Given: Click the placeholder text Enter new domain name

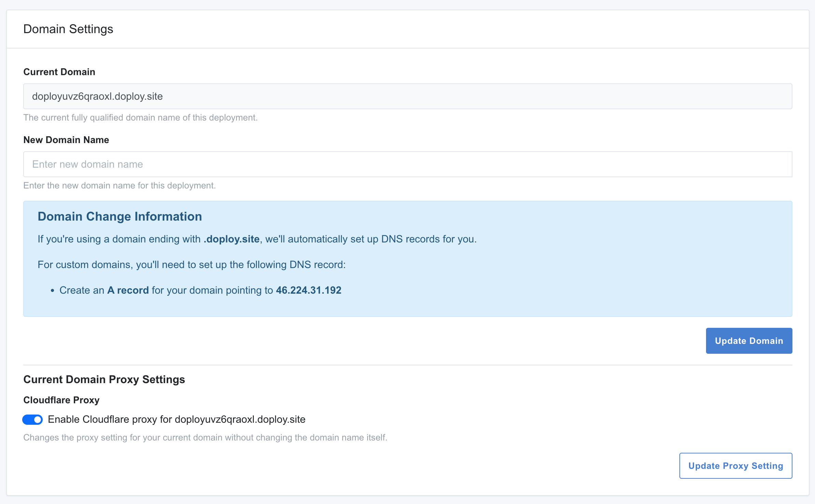Looking at the screenshot, I should point(87,164).
